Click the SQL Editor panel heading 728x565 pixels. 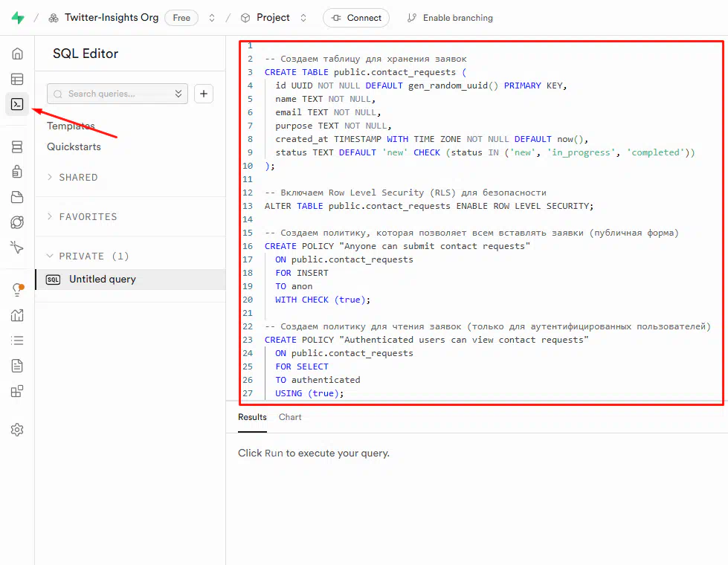[x=86, y=54]
